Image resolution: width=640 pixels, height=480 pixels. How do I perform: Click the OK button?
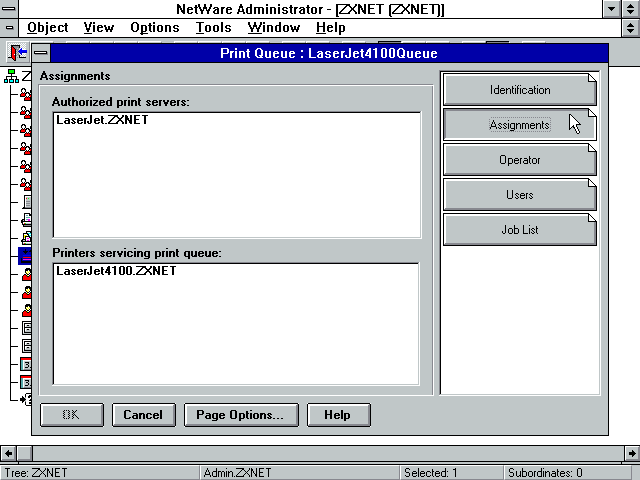[72, 415]
